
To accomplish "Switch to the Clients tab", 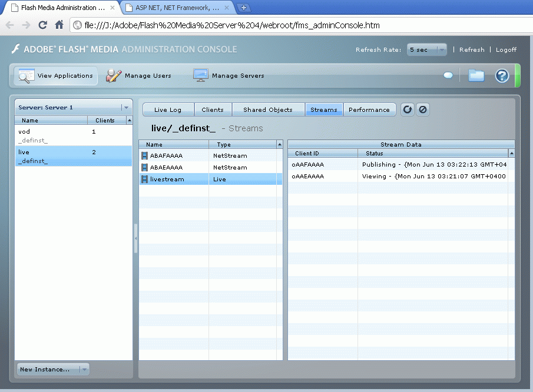I will (x=213, y=109).
